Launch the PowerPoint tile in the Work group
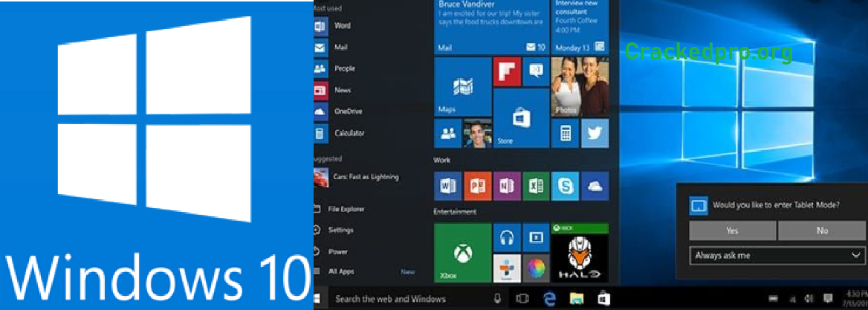The image size is (868, 310). (477, 186)
